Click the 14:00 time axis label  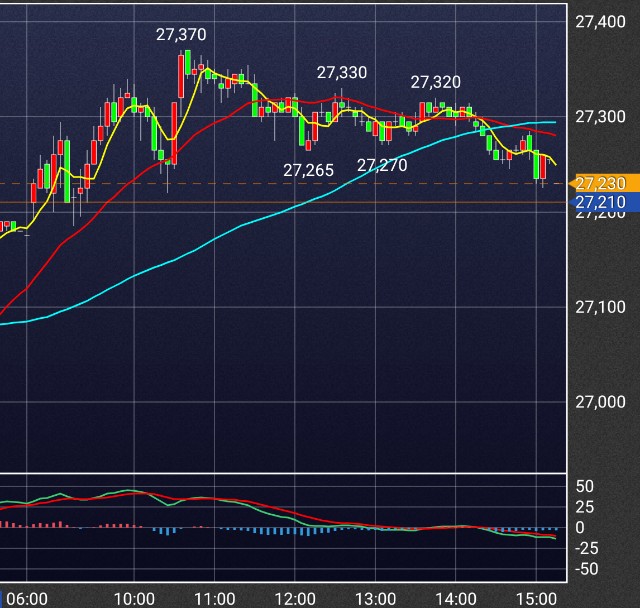click(x=456, y=599)
